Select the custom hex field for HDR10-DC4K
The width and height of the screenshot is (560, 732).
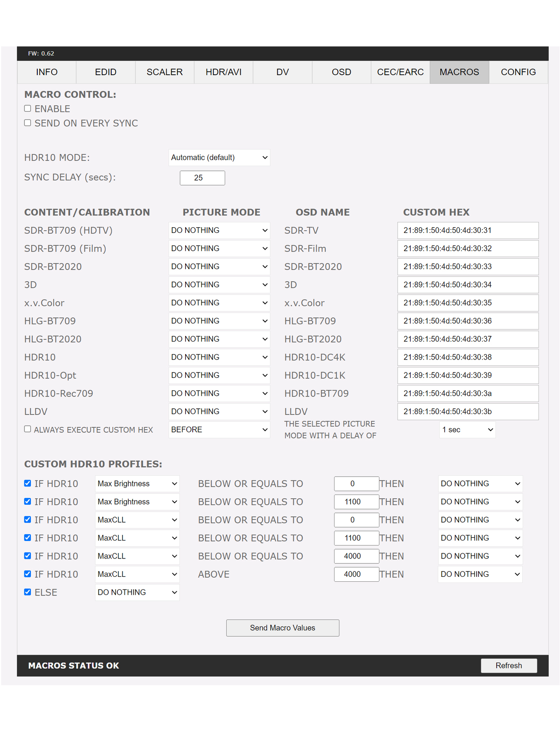click(x=468, y=357)
